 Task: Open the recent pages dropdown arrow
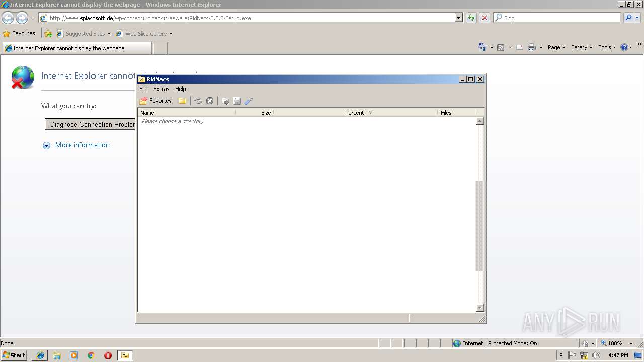click(33, 18)
